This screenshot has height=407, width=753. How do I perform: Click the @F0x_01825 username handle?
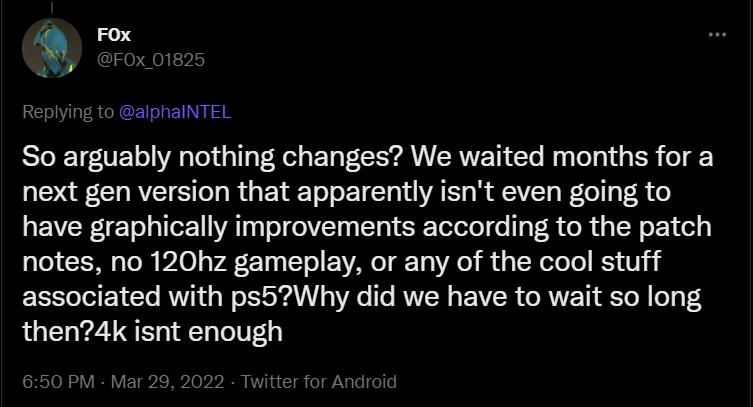coord(152,59)
